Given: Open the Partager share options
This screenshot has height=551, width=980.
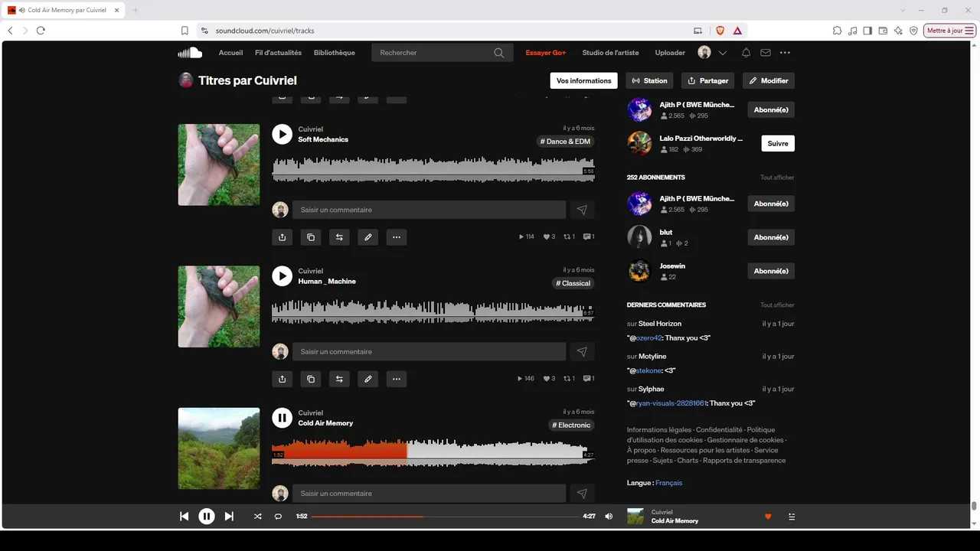Looking at the screenshot, I should point(707,80).
